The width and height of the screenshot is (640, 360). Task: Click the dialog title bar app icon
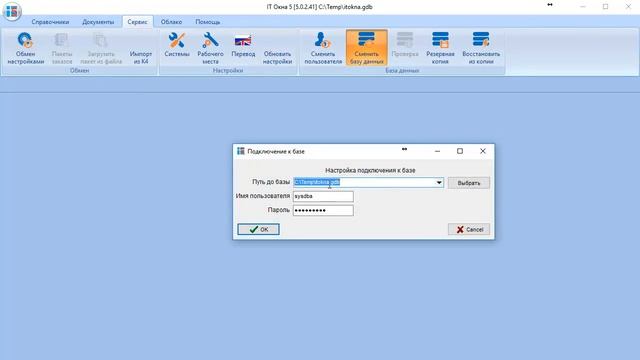pos(241,151)
